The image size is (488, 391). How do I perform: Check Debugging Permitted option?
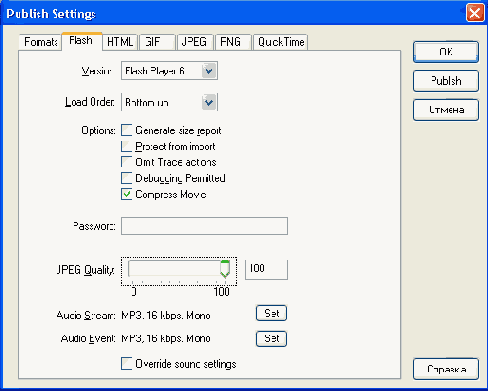[127, 178]
